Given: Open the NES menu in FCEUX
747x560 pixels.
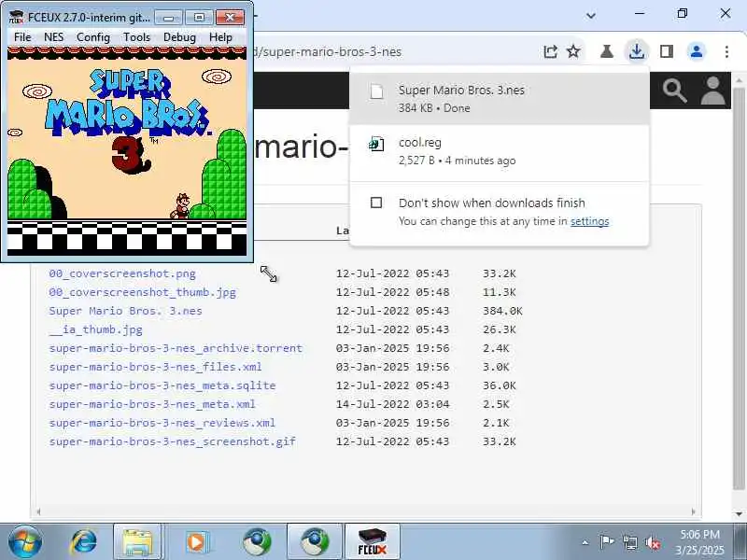Looking at the screenshot, I should [x=53, y=37].
